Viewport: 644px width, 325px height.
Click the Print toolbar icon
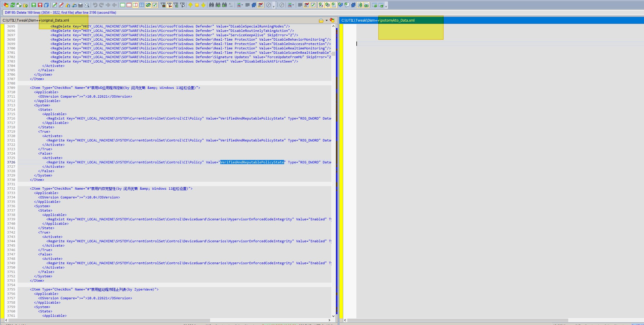[x=80, y=5]
